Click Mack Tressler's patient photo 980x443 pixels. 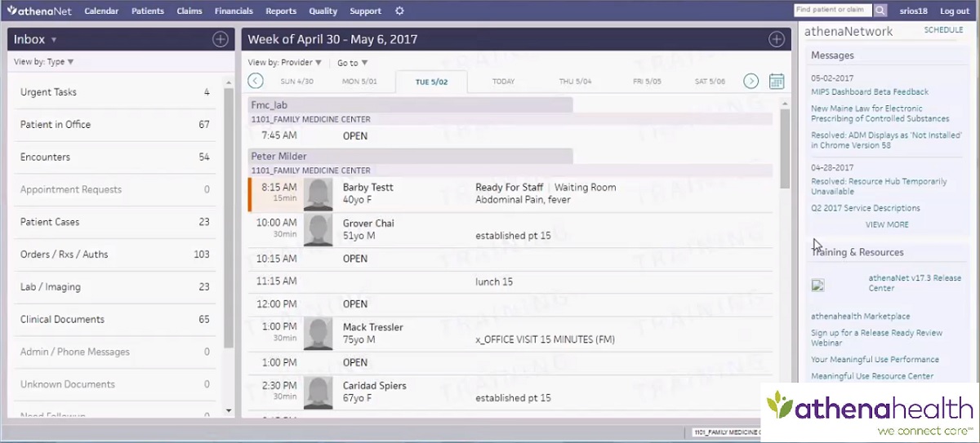(318, 334)
